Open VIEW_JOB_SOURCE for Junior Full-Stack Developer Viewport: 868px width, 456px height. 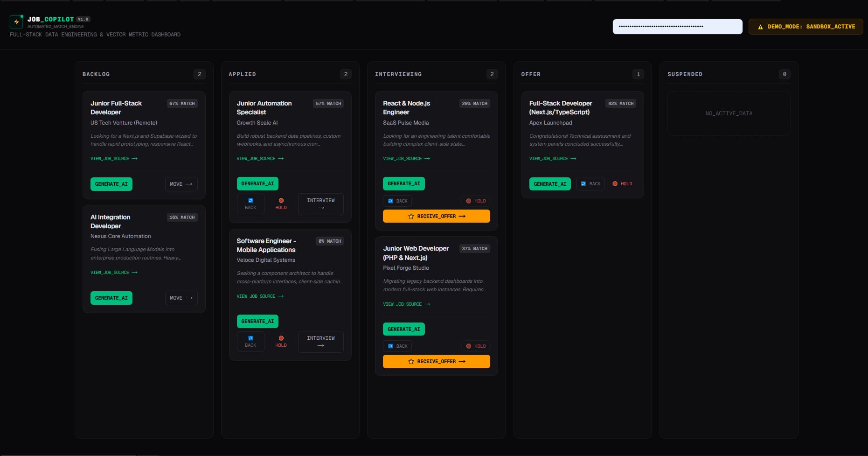point(114,159)
